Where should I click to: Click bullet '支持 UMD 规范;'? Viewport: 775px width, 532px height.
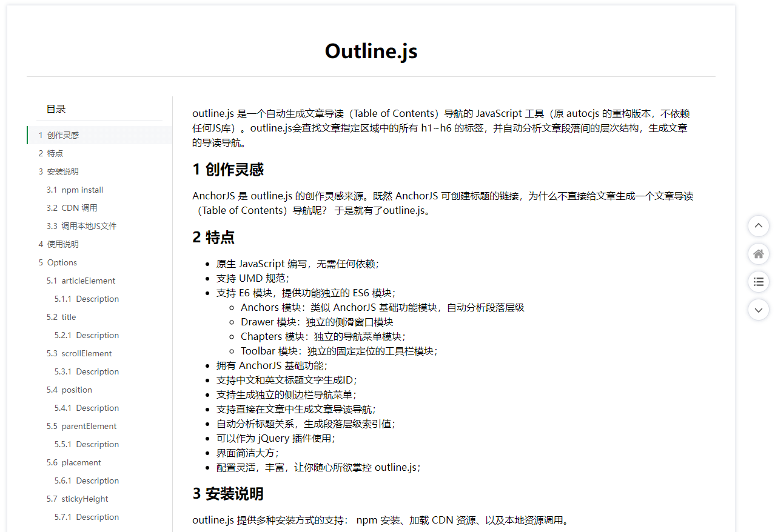253,278
